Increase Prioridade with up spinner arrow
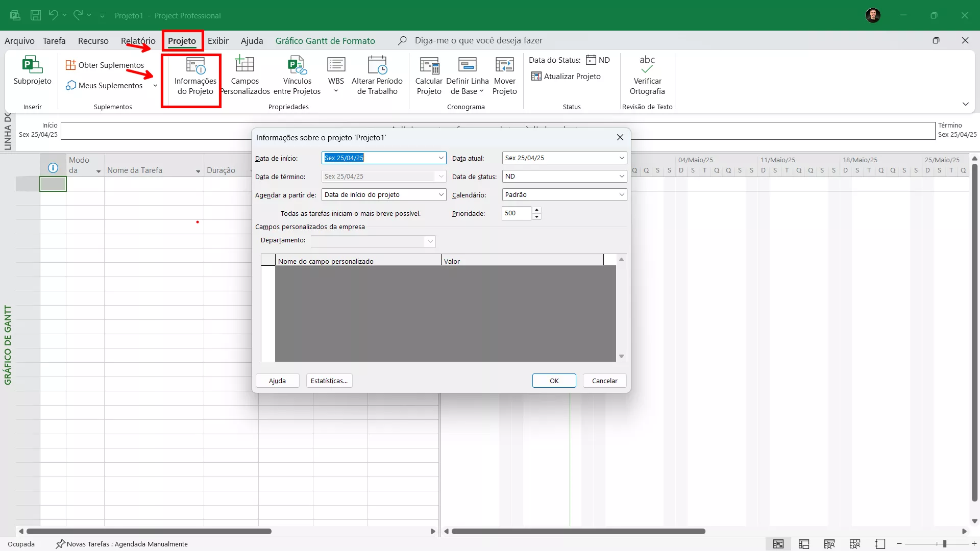Image resolution: width=980 pixels, height=551 pixels. click(536, 210)
